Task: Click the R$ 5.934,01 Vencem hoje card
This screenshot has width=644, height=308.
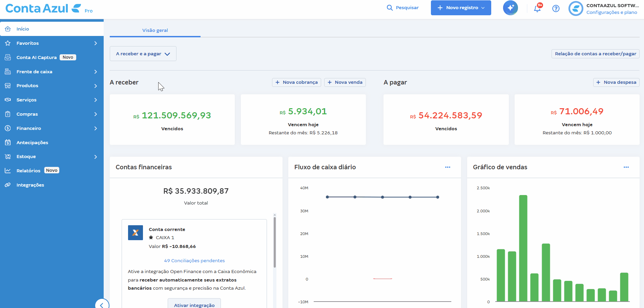Action: point(303,120)
